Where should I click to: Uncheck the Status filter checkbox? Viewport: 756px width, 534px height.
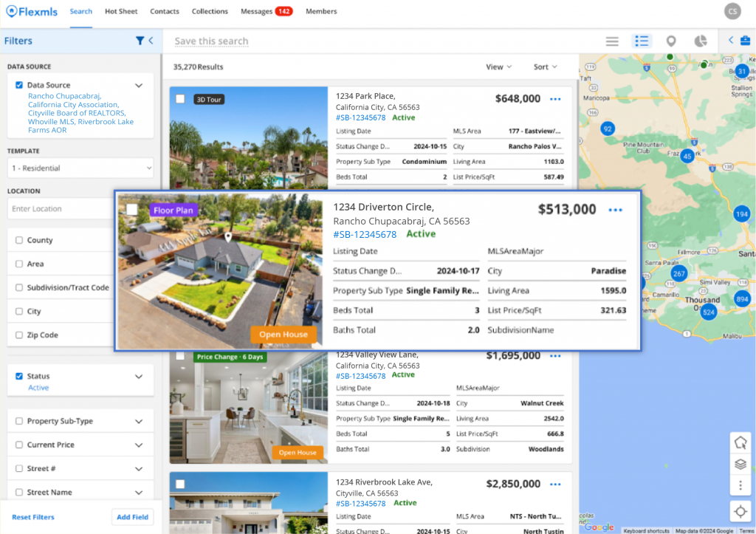point(19,376)
